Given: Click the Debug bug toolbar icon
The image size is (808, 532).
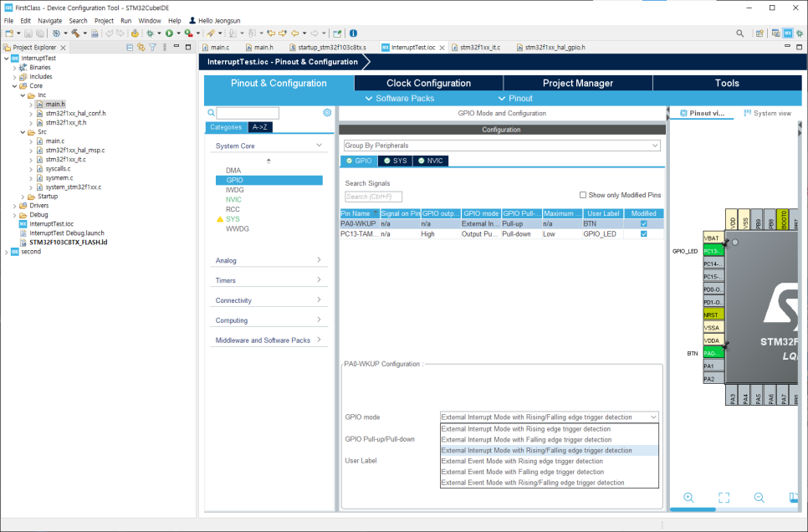Looking at the screenshot, I should (x=150, y=33).
